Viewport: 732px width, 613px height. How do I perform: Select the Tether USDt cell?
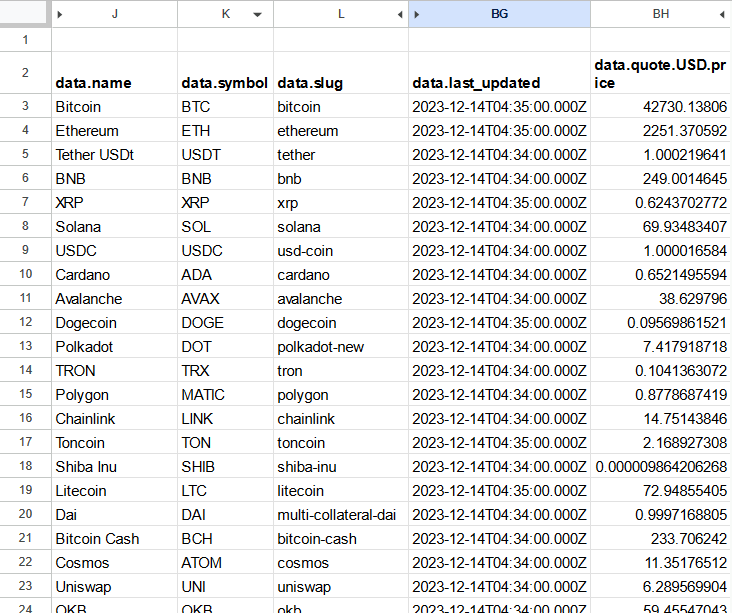tap(114, 155)
